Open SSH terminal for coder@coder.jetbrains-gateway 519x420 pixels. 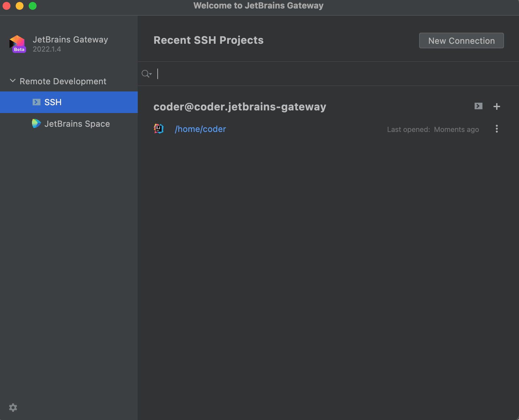pos(479,106)
